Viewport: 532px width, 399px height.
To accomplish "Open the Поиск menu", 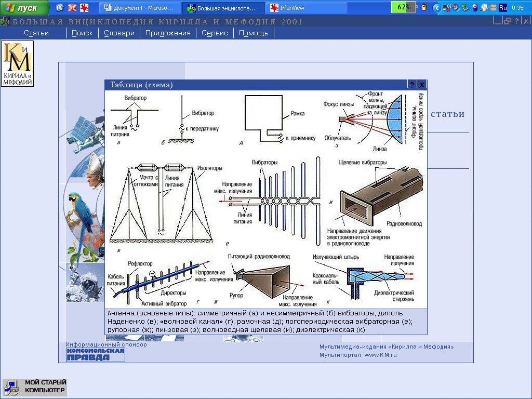I will point(82,33).
